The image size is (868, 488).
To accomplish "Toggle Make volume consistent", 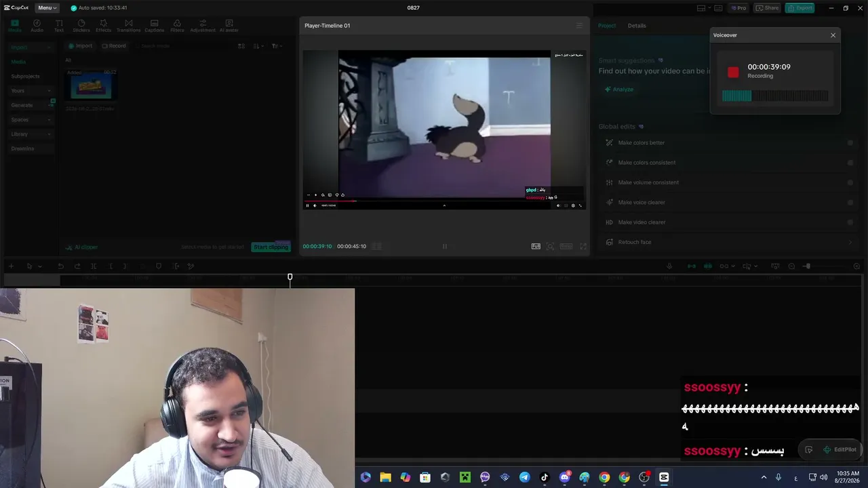I will pyautogui.click(x=850, y=182).
